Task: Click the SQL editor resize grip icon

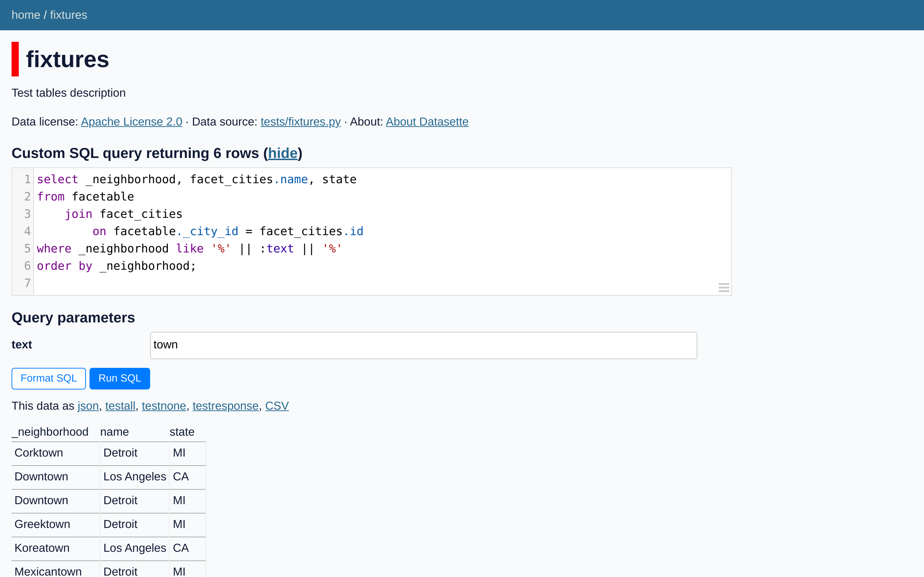Action: click(724, 287)
